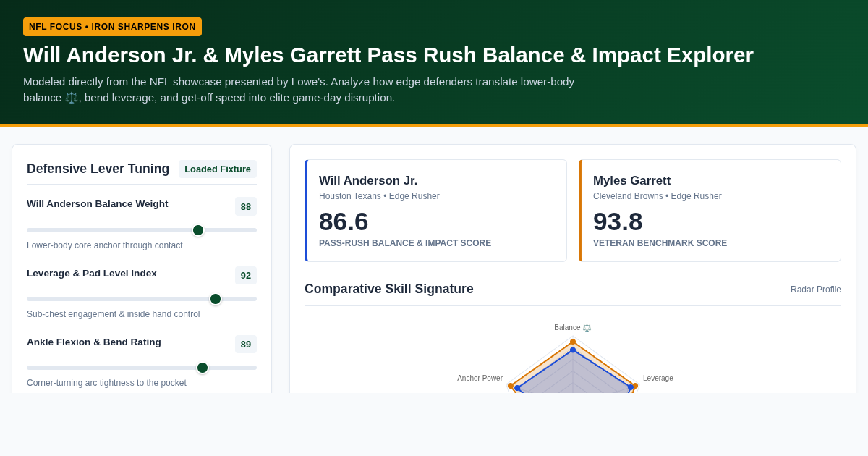The image size is (868, 456).
Task: Click the Corner-turning arc tightness description
Action: pos(106,383)
